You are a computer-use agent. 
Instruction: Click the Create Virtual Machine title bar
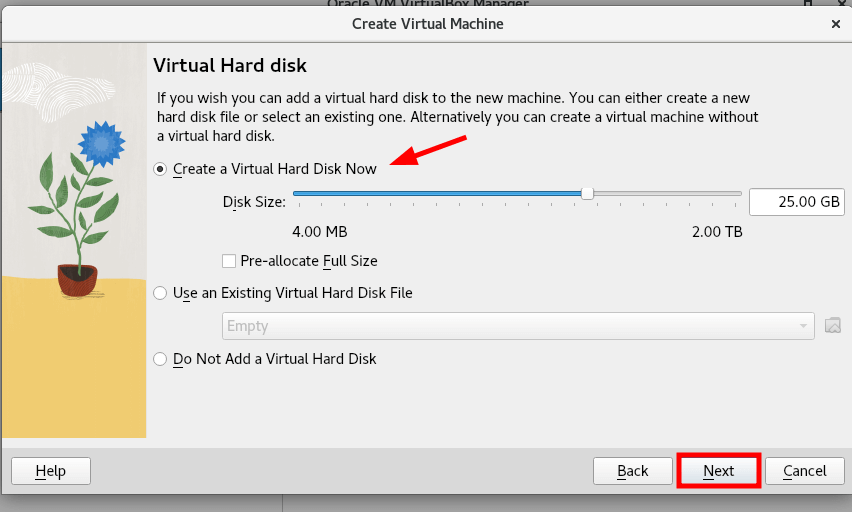(x=427, y=23)
